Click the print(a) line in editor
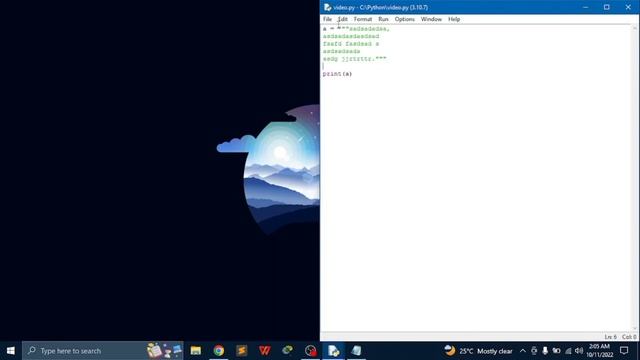The height and width of the screenshot is (360, 640). tap(337, 74)
